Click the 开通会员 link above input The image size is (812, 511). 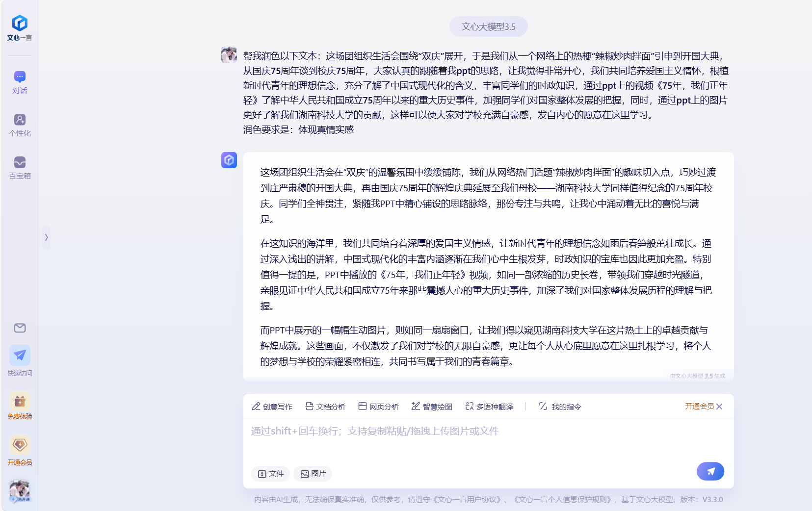(x=699, y=407)
